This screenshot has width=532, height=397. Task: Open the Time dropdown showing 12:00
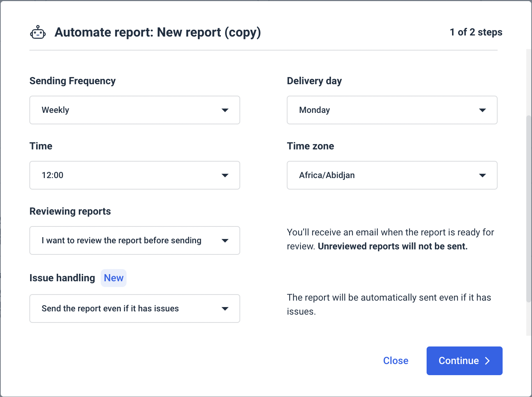(x=134, y=175)
